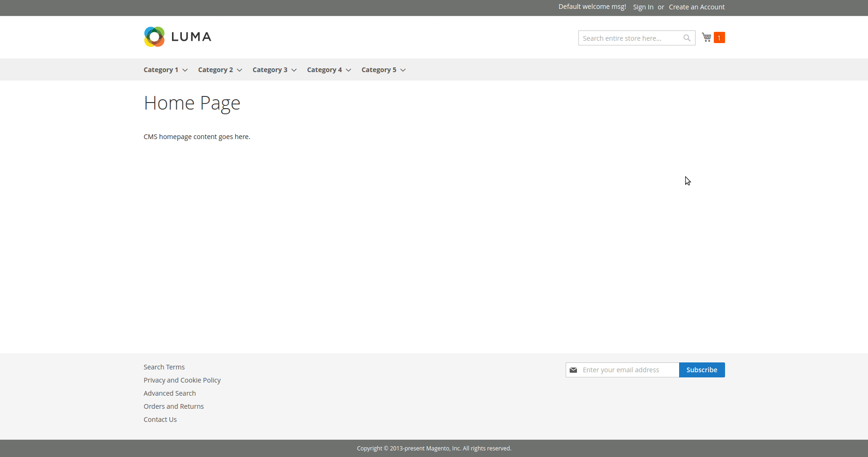This screenshot has height=457, width=868.
Task: Click Create an Account link
Action: [696, 7]
